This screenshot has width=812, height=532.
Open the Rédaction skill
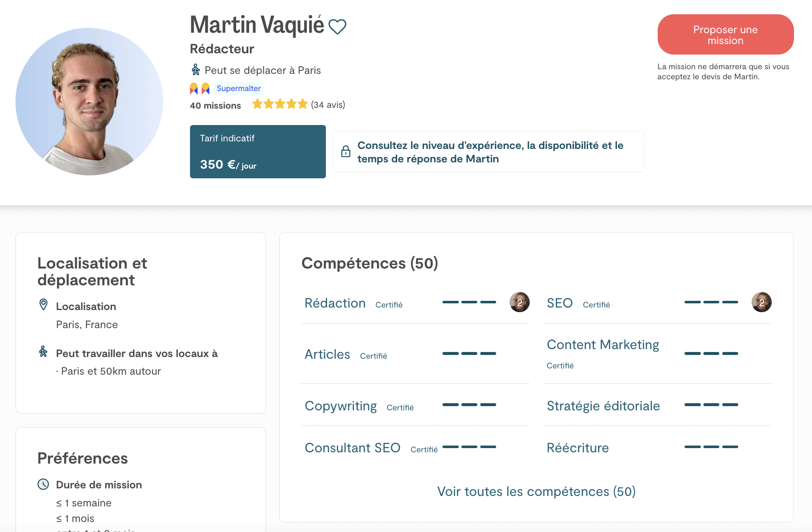point(335,303)
